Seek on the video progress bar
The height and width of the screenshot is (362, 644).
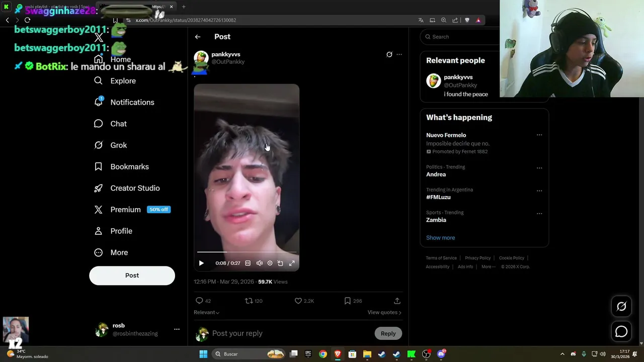247,252
